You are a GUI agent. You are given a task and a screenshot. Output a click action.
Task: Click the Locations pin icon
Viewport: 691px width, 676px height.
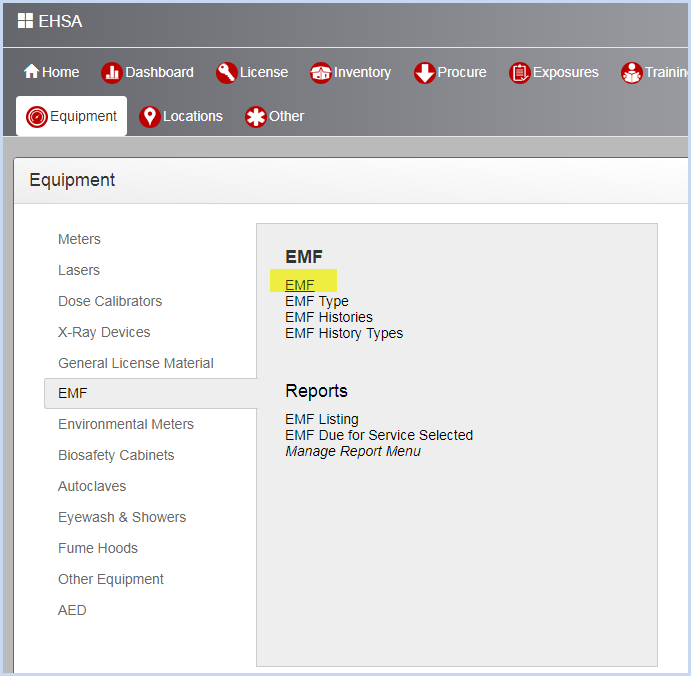coord(150,116)
